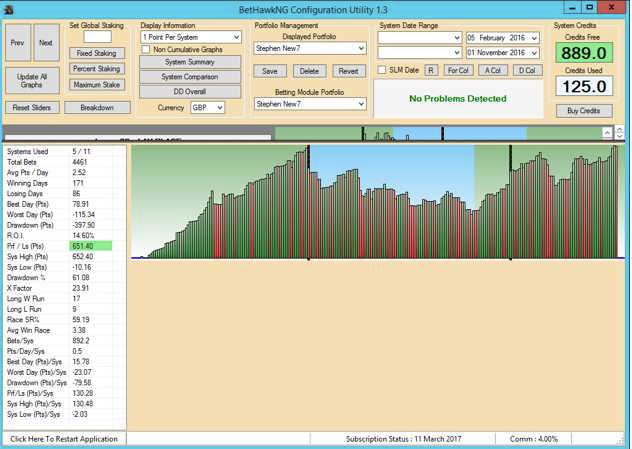The image size is (632, 449).
Task: Click the For Col button
Action: (458, 71)
